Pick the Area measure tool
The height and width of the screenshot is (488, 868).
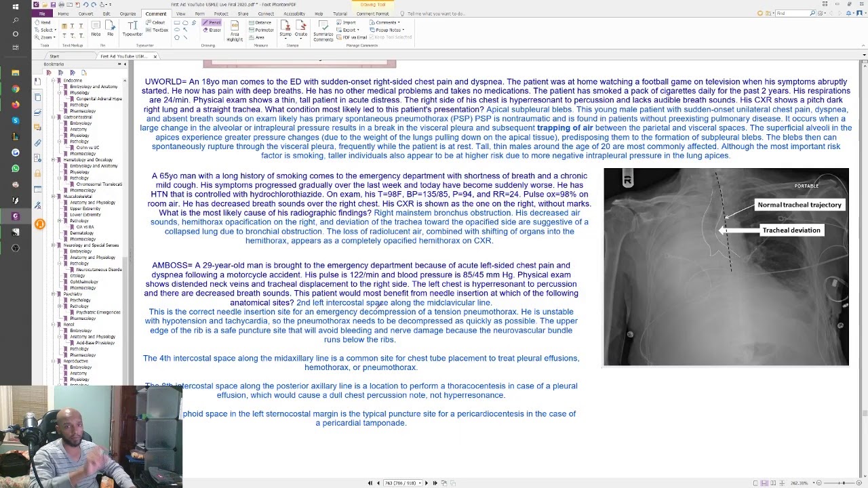coord(257,37)
